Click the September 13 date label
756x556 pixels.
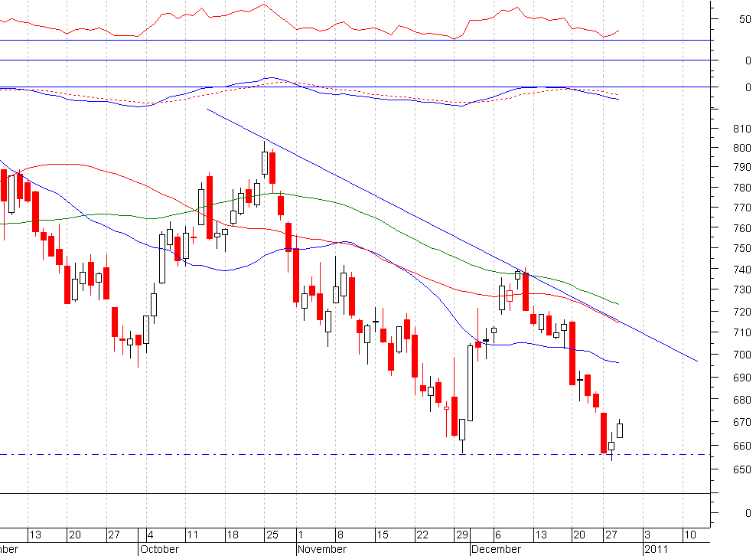[x=35, y=535]
